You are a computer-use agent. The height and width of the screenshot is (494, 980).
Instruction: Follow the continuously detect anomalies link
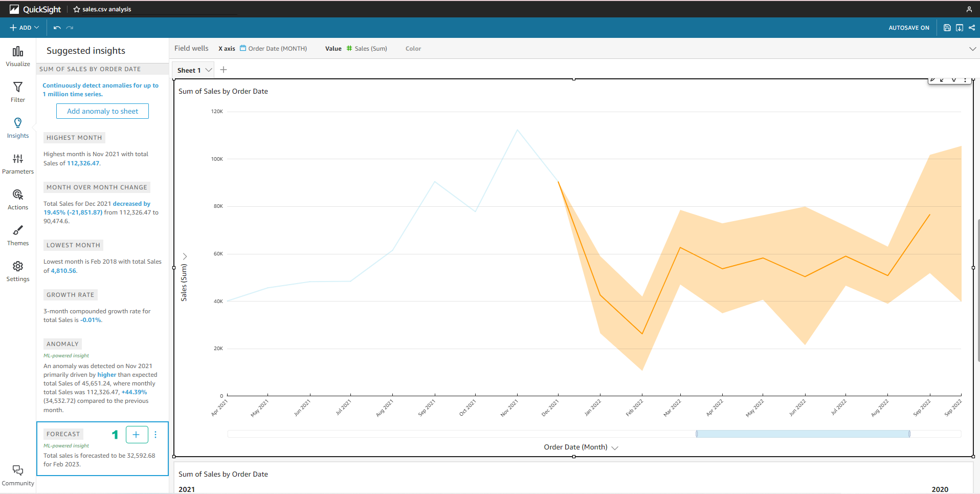tap(100, 90)
